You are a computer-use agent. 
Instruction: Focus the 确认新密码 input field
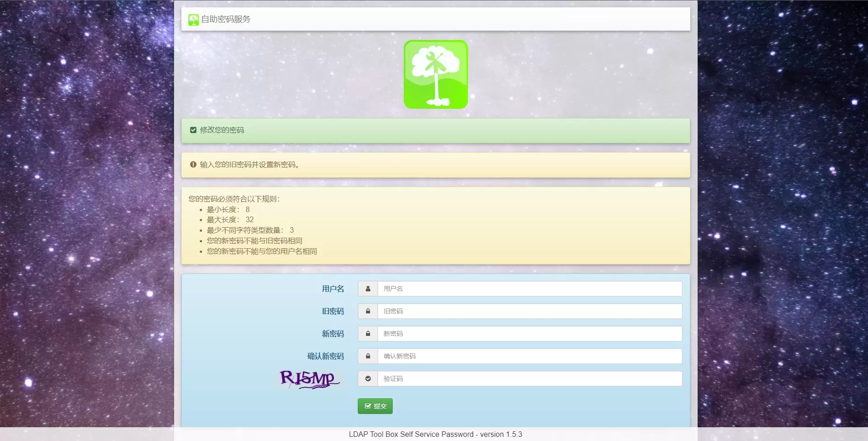pyautogui.click(x=529, y=357)
